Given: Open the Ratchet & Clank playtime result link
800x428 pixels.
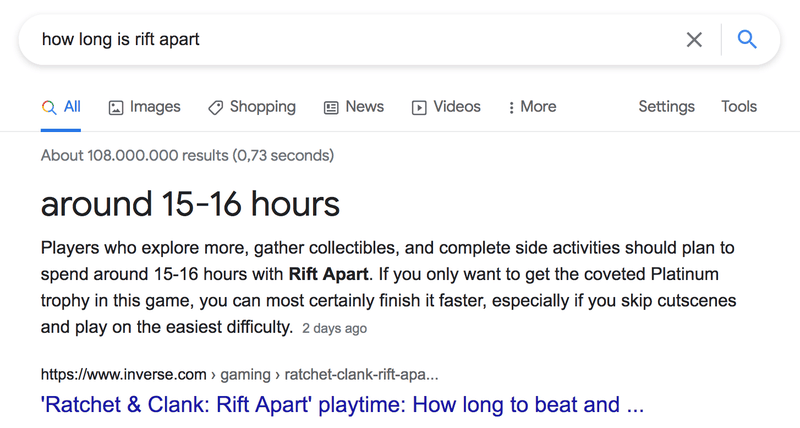Looking at the screenshot, I should 342,405.
